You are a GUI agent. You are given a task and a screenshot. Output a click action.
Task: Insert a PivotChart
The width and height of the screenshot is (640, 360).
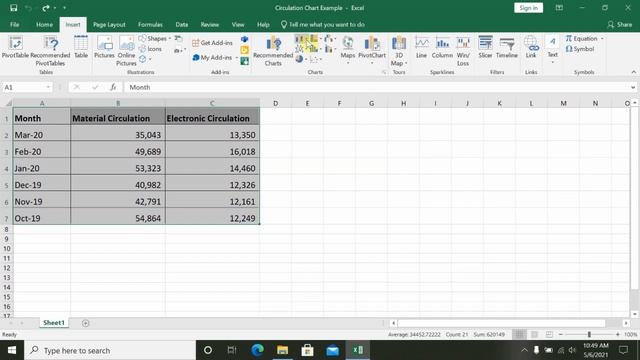[372, 50]
